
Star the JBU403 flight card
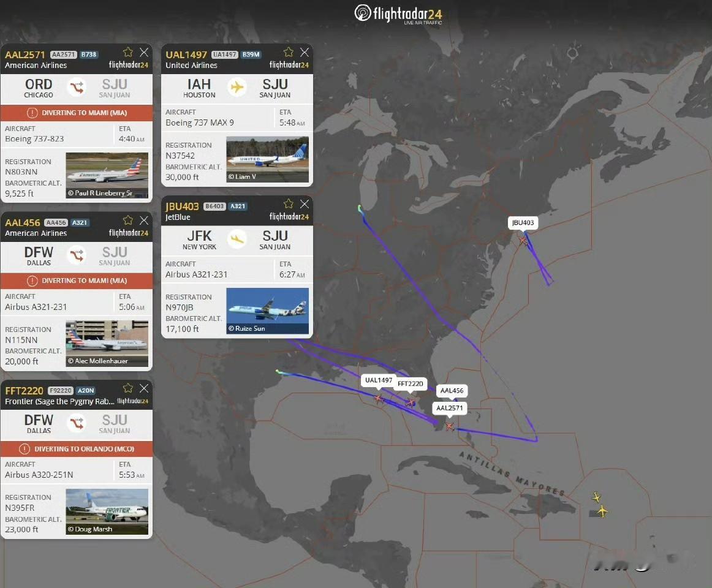[289, 203]
